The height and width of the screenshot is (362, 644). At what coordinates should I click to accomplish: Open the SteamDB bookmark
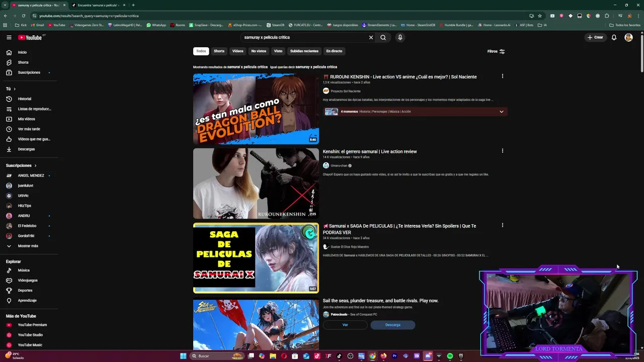[x=275, y=25]
